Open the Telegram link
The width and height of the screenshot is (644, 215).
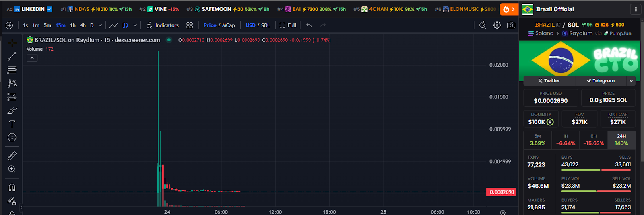601,81
